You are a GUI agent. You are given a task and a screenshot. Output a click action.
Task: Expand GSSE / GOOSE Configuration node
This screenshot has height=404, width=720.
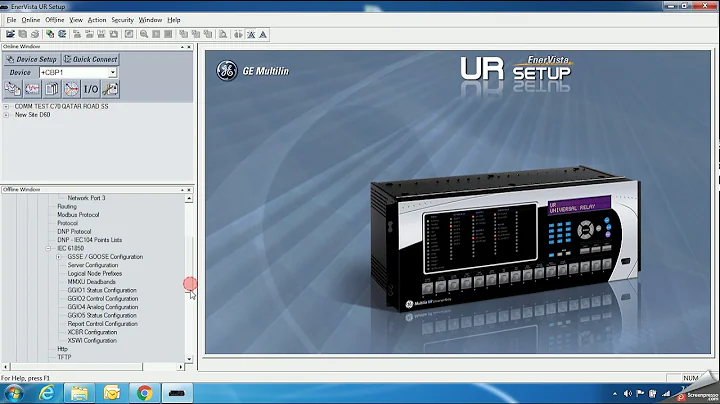pos(59,257)
